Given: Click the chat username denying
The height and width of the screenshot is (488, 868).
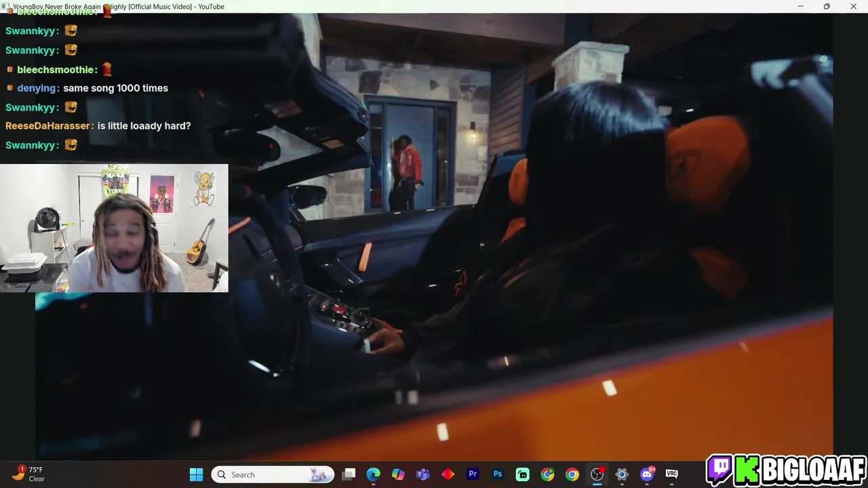Looking at the screenshot, I should click(38, 88).
